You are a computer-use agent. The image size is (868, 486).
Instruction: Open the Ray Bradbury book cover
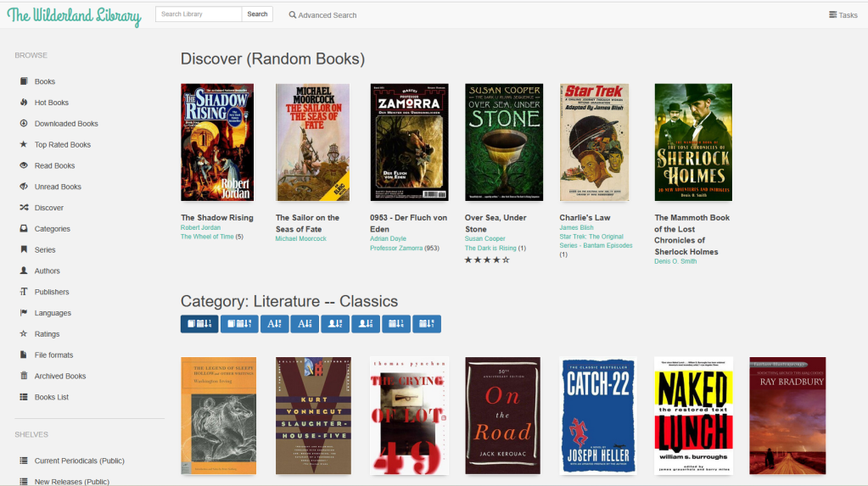[787, 416]
